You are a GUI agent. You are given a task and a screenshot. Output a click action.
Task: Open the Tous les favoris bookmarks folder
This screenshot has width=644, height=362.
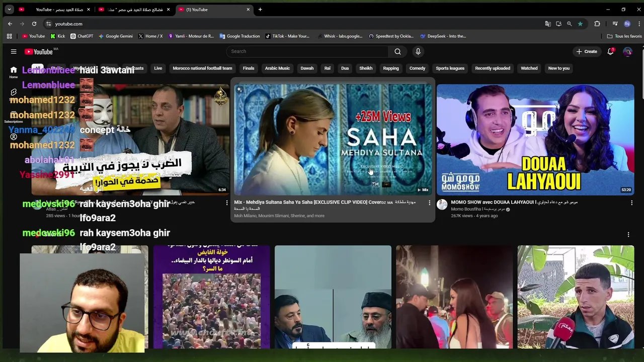pos(624,36)
